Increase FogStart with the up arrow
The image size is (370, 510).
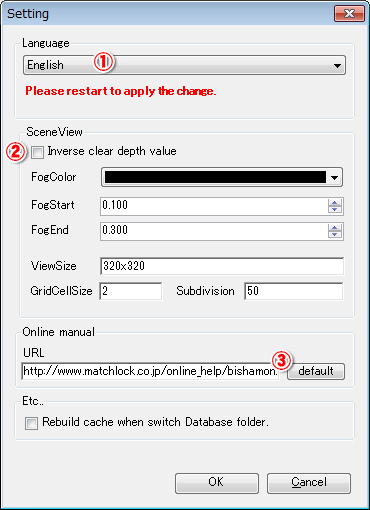pyautogui.click(x=335, y=203)
